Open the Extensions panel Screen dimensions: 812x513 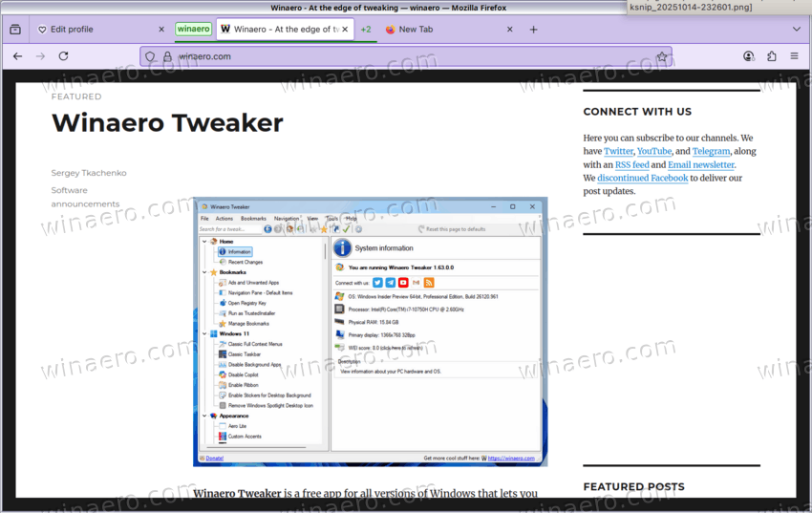(771, 56)
